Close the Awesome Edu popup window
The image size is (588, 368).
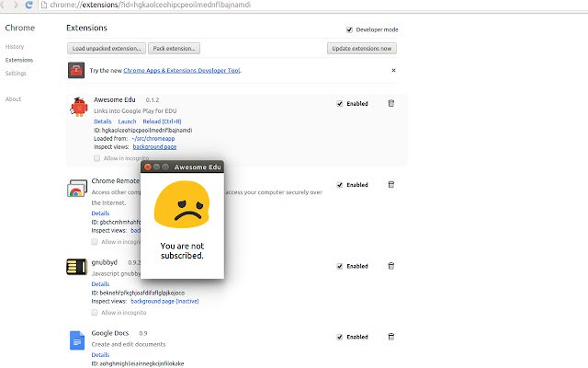[148, 167]
